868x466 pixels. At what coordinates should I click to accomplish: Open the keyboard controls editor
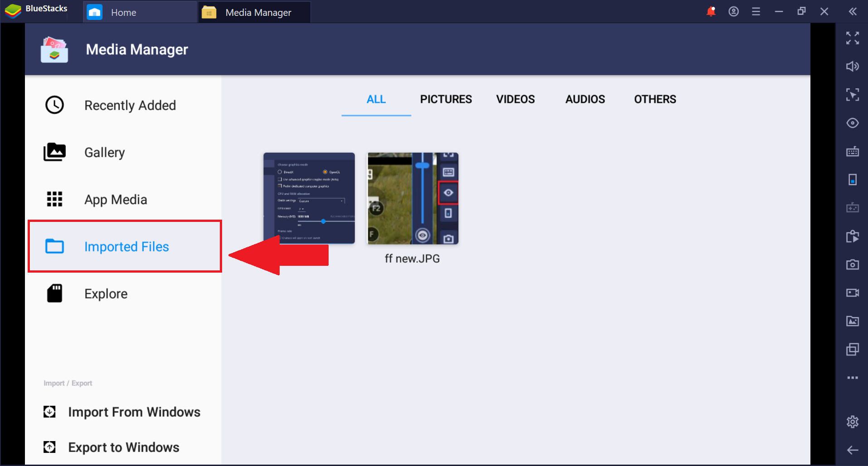[853, 151]
